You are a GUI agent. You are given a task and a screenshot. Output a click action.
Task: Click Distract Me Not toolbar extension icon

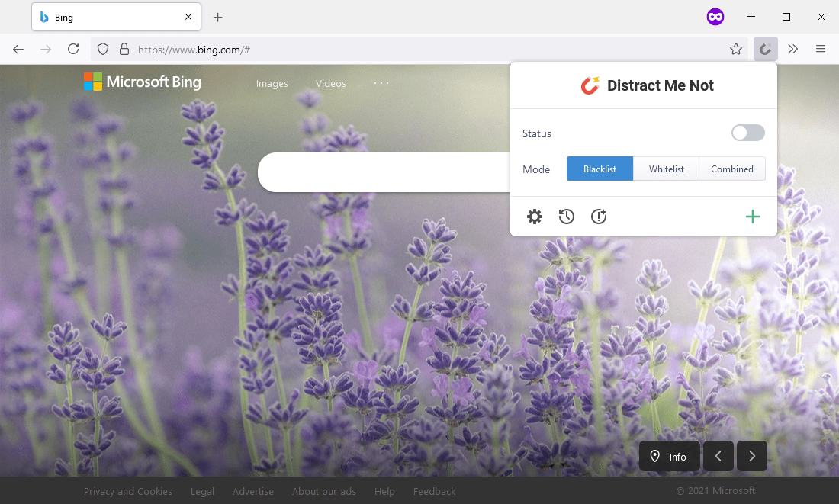click(765, 49)
